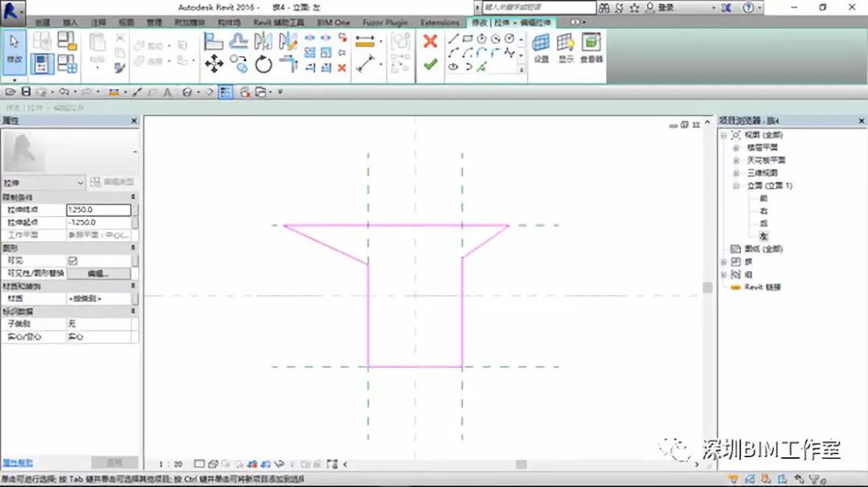Viewport: 868px width, 487px height.
Task: Click the Save icon in quick access toolbar
Action: (x=26, y=92)
